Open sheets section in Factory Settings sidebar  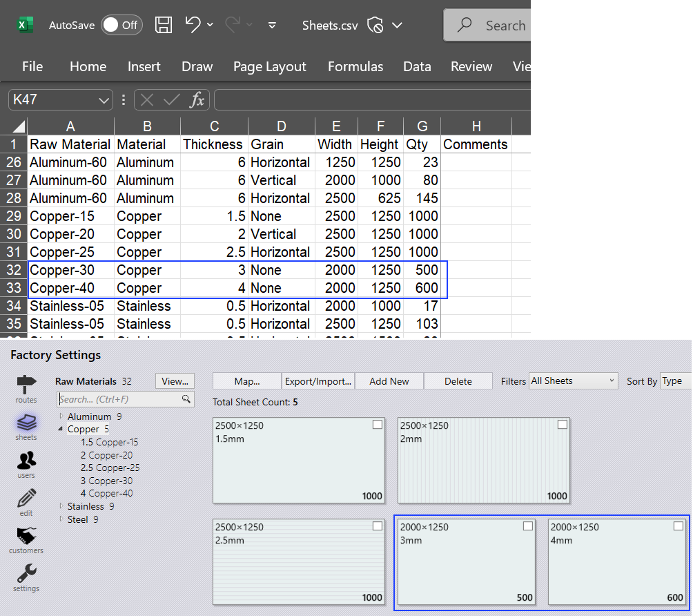coord(26,427)
